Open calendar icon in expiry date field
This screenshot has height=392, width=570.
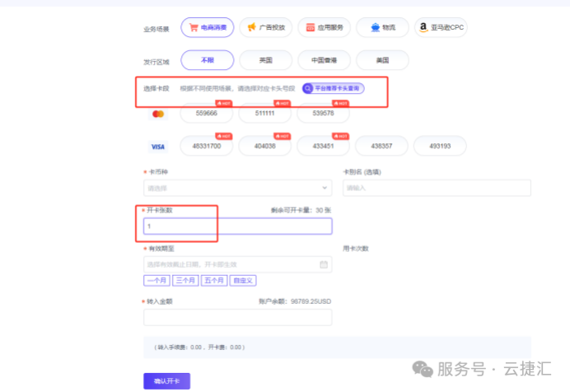[324, 264]
